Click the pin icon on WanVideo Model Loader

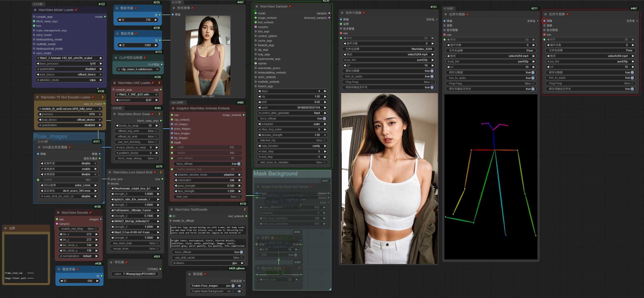[76, 10]
